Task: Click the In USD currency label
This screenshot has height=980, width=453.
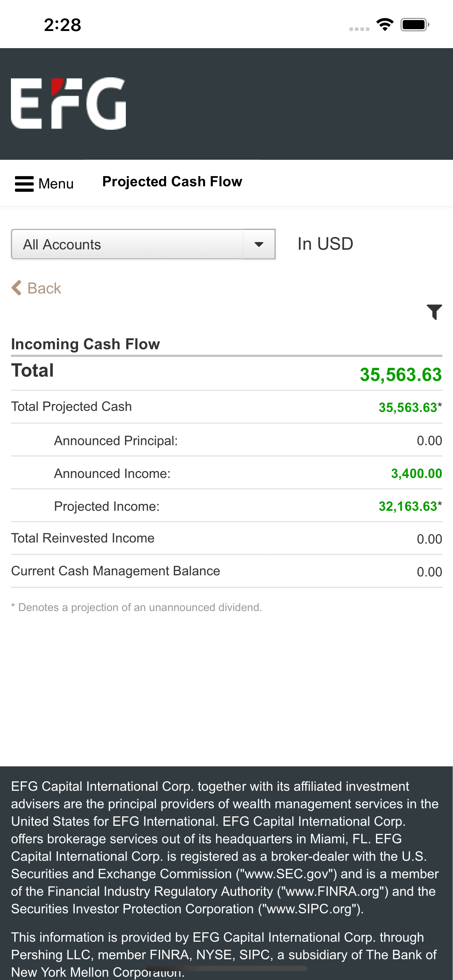Action: (x=325, y=244)
